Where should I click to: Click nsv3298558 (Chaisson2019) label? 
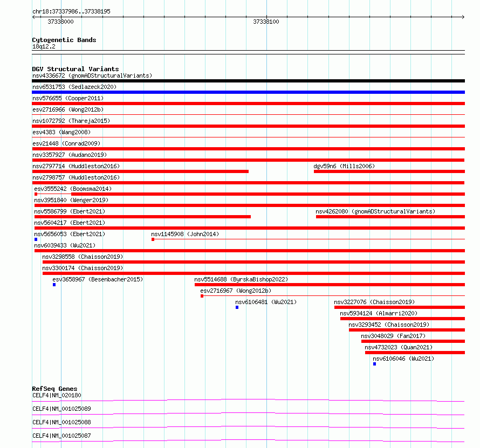pyautogui.click(x=83, y=257)
